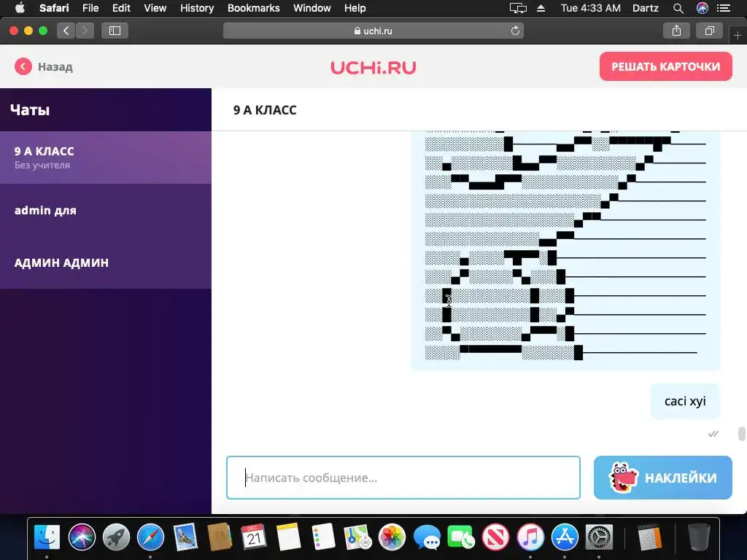Image resolution: width=747 pixels, height=560 pixels.
Task: Open the Window menu
Action: pos(312,8)
